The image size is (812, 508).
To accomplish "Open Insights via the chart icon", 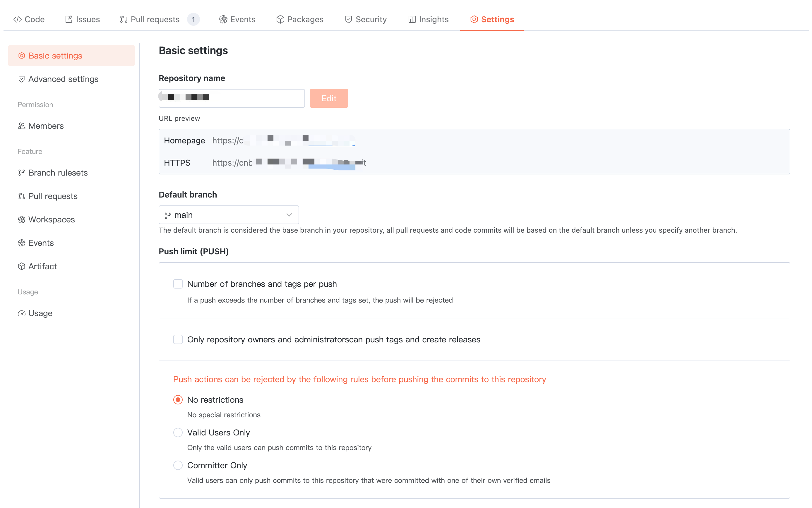I will click(x=412, y=20).
